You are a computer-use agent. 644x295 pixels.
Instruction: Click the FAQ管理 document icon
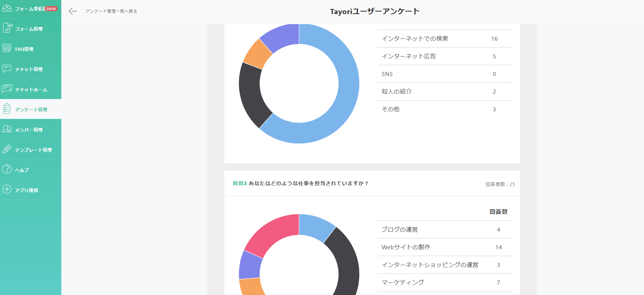point(7,48)
